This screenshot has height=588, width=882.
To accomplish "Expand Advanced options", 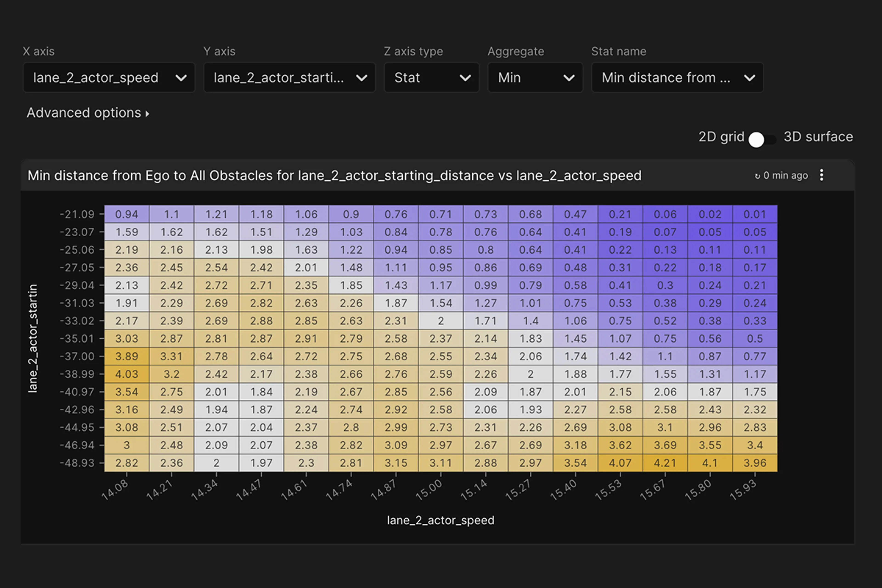I will tap(84, 113).
